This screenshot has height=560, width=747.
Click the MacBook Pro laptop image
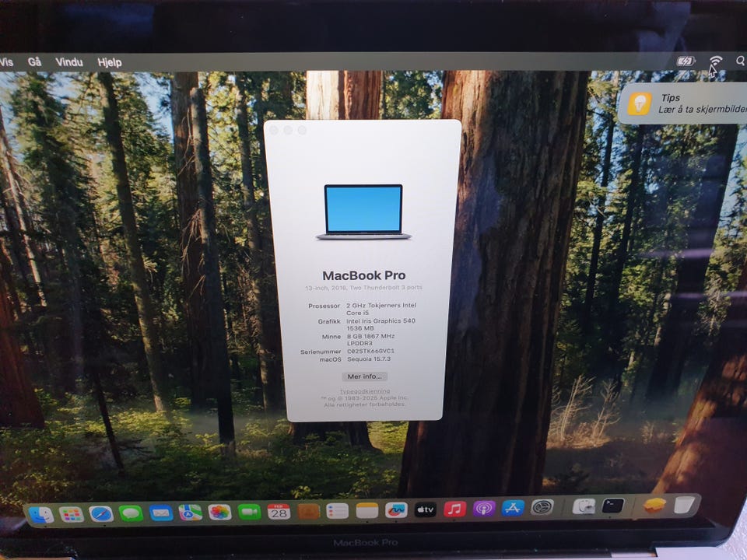click(x=363, y=212)
